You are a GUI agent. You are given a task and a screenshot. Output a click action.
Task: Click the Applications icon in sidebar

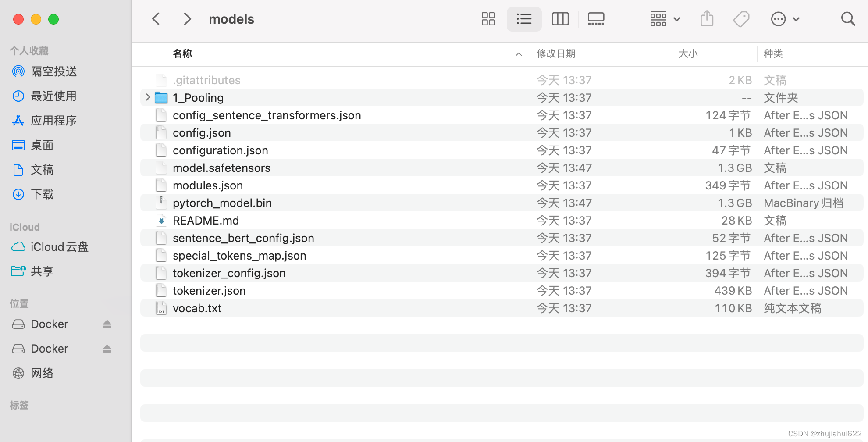[18, 120]
